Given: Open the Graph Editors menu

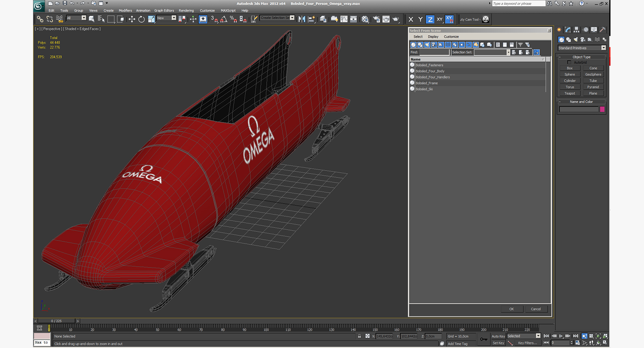Looking at the screenshot, I should click(x=164, y=10).
